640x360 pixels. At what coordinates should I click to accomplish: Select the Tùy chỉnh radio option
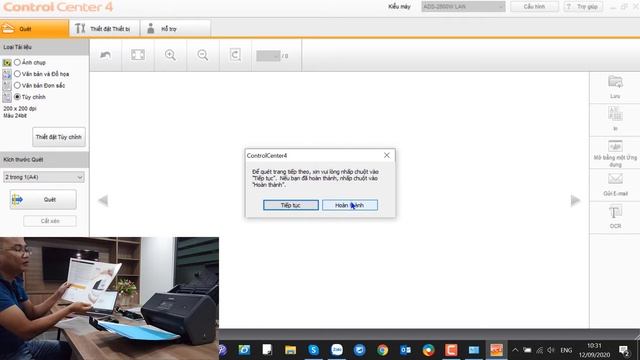point(17,97)
